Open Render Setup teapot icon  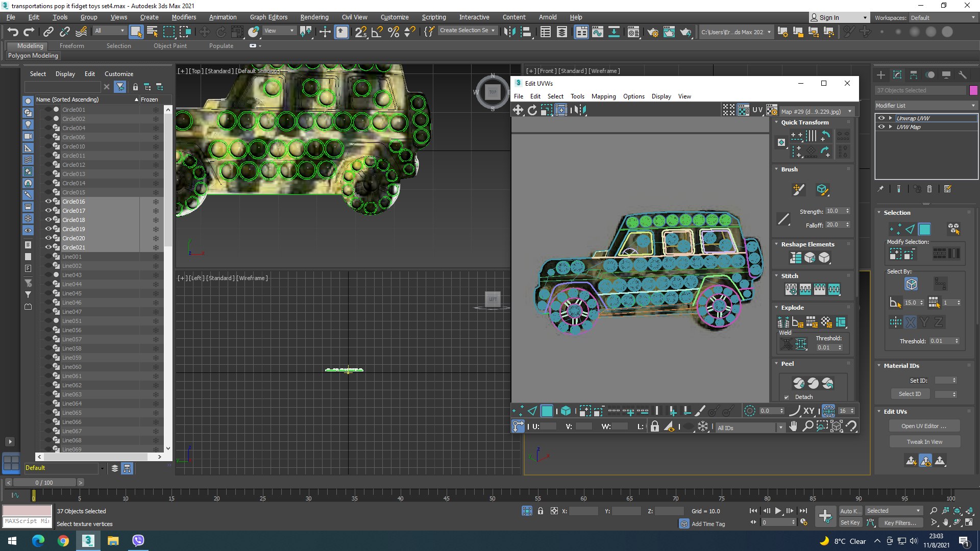[x=652, y=32]
